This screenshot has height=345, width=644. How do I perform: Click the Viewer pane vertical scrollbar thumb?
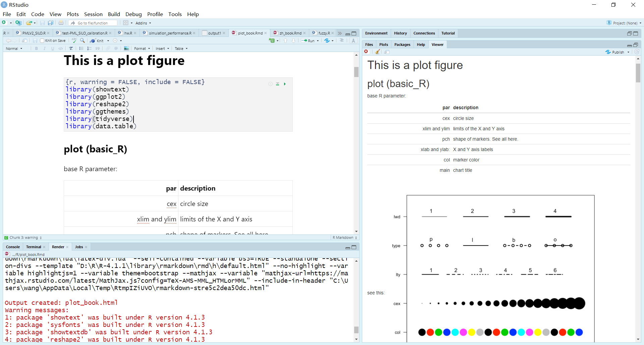click(638, 73)
